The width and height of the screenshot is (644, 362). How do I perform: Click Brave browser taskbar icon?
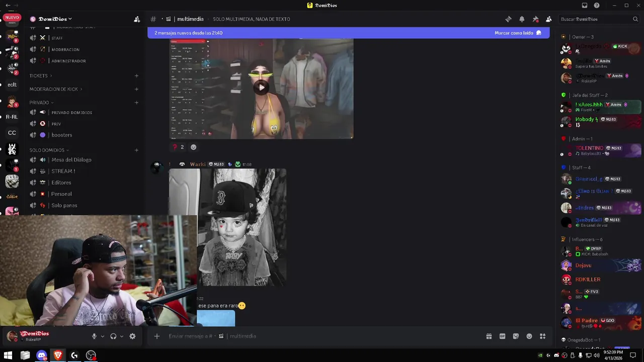[x=58, y=355]
